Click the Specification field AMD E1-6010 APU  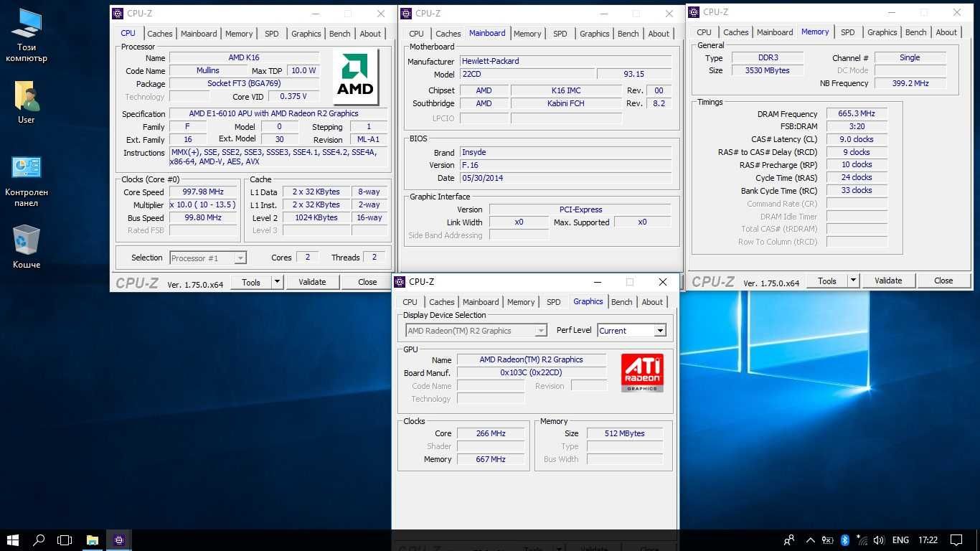click(278, 113)
